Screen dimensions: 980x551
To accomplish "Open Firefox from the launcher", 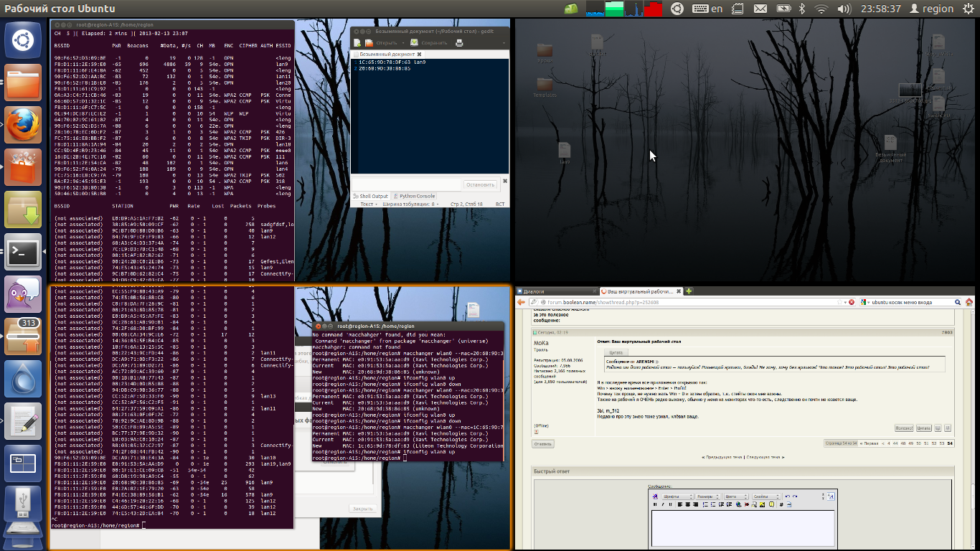I will [x=24, y=126].
